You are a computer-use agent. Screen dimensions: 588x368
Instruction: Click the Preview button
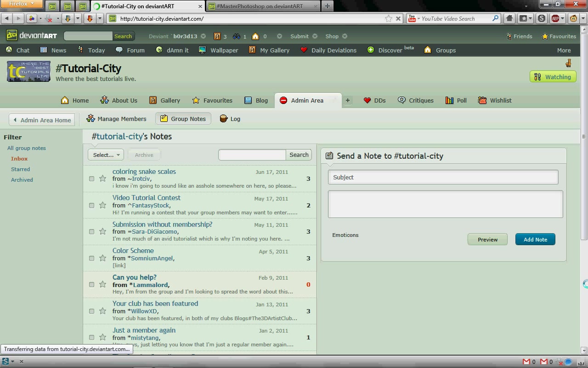pyautogui.click(x=487, y=239)
